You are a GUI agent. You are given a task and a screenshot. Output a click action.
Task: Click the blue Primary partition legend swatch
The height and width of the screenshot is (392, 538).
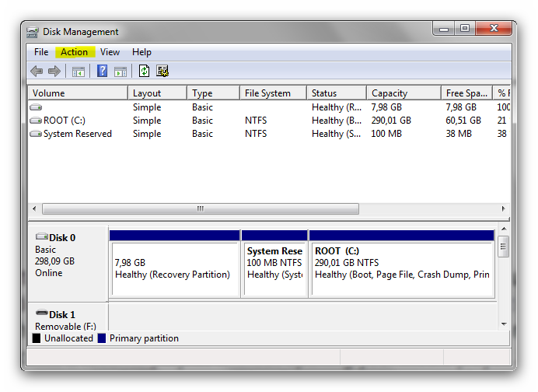[102, 338]
